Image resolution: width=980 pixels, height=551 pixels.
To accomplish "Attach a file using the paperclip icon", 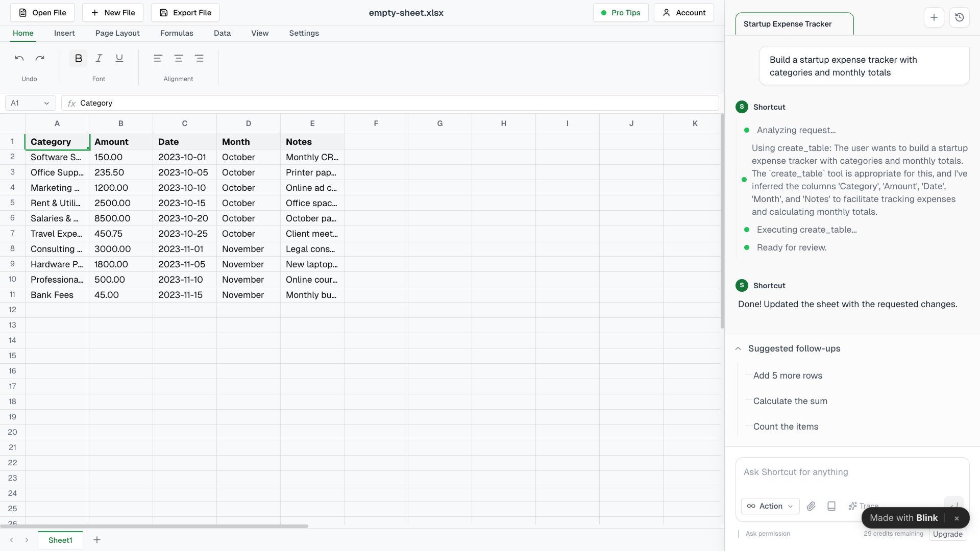I will point(811,506).
